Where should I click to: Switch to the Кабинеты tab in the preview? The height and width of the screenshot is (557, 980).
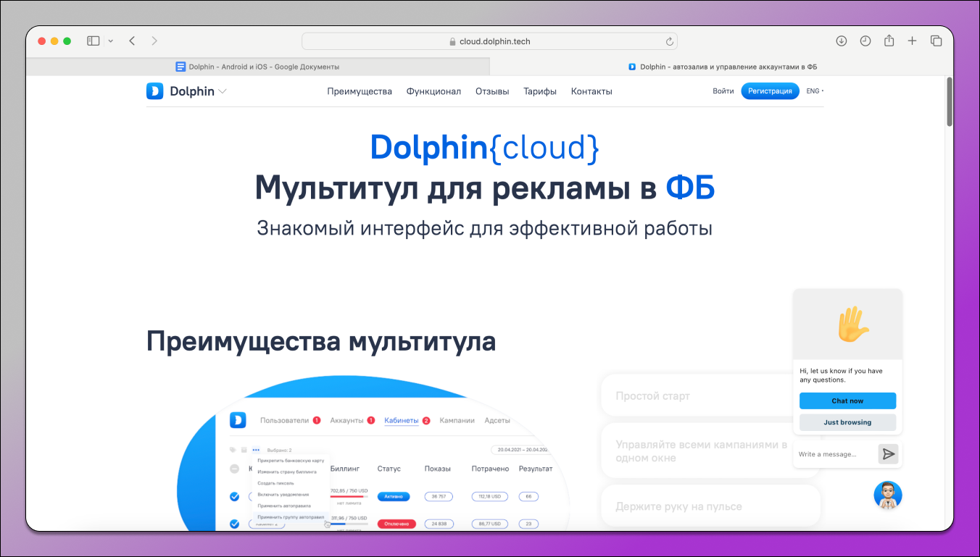click(x=402, y=419)
